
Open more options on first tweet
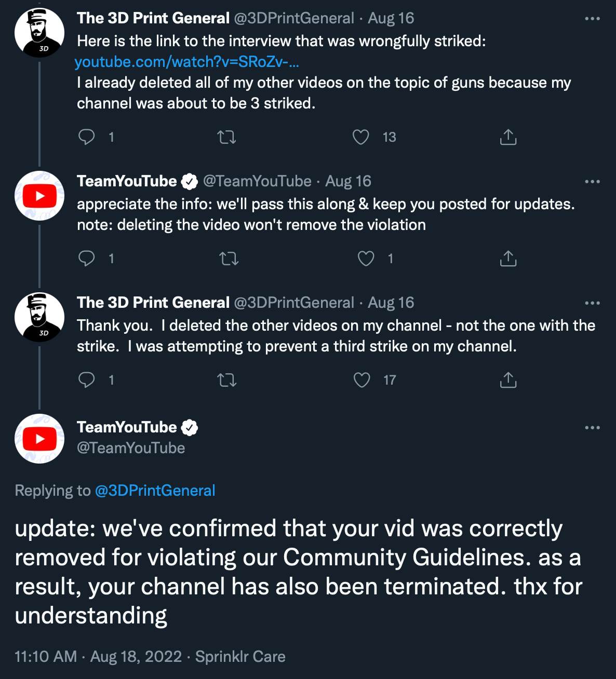592,19
